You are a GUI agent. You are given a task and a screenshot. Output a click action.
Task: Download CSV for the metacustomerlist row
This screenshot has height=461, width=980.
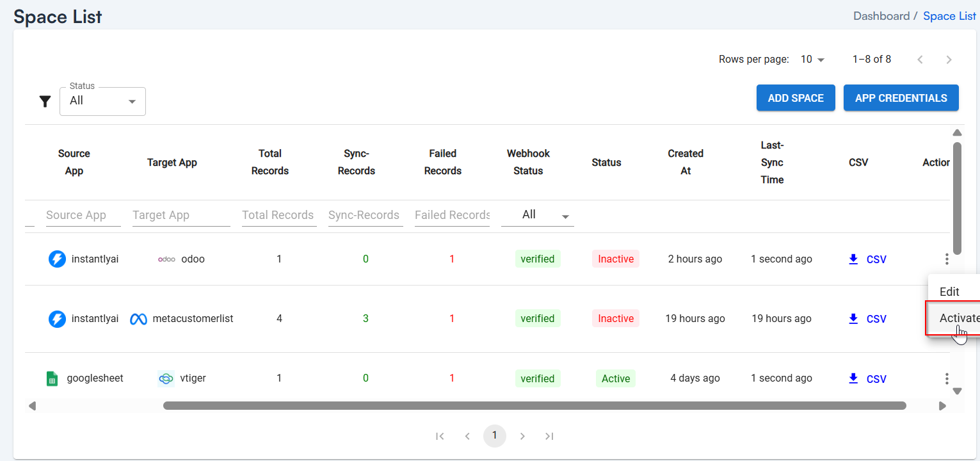pyautogui.click(x=867, y=319)
